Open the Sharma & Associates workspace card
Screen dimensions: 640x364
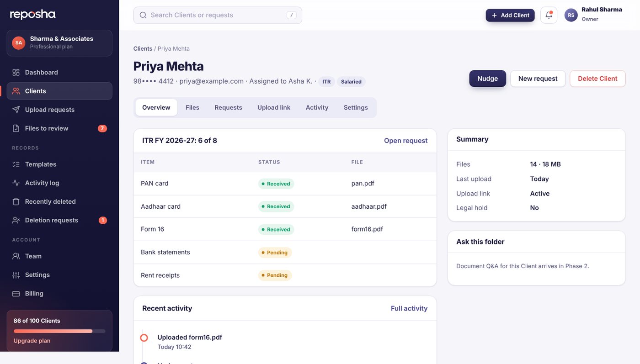point(59,43)
